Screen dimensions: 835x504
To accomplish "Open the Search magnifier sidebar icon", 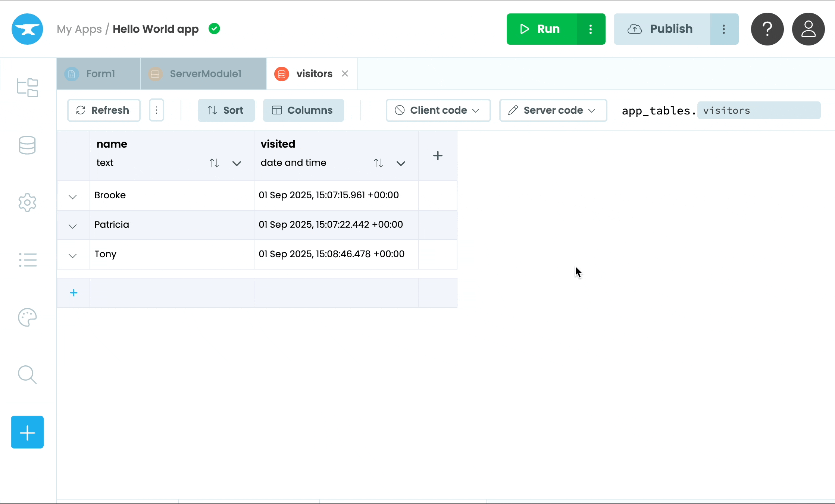I will coord(27,375).
